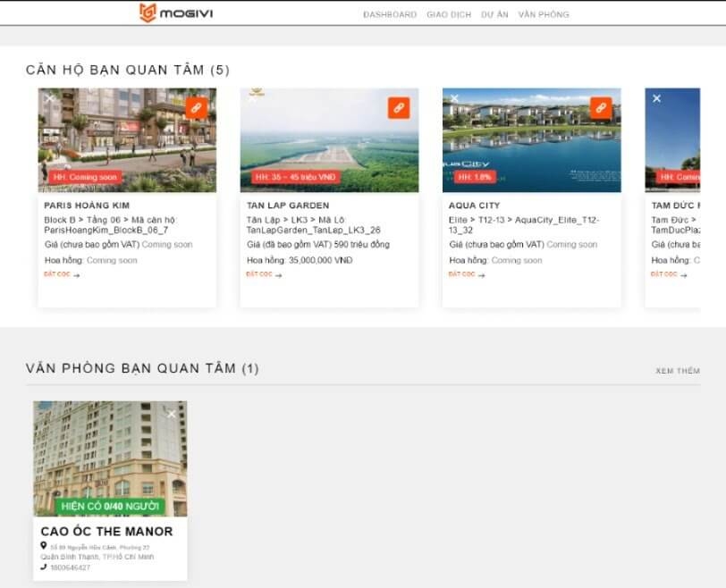Remove Paris Hoàng Kim card with its X
Screen dimensions: 726x588
[50, 98]
